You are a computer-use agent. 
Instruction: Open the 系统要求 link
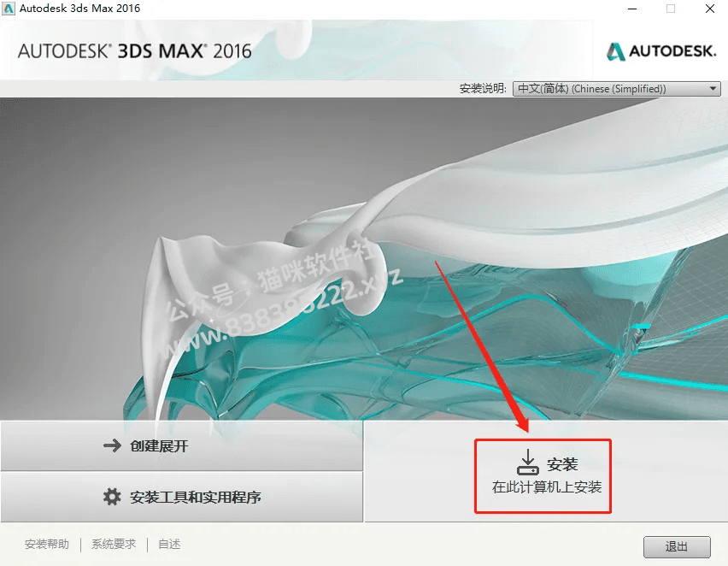pos(114,544)
